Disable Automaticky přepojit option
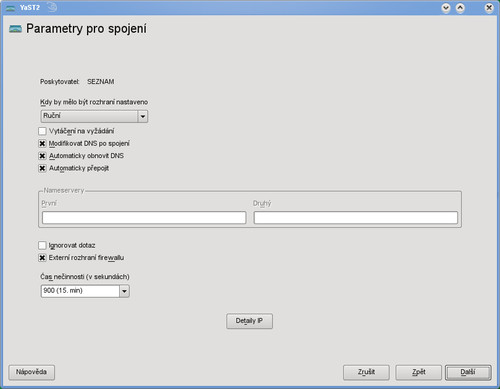The image size is (500, 389). tap(42, 168)
